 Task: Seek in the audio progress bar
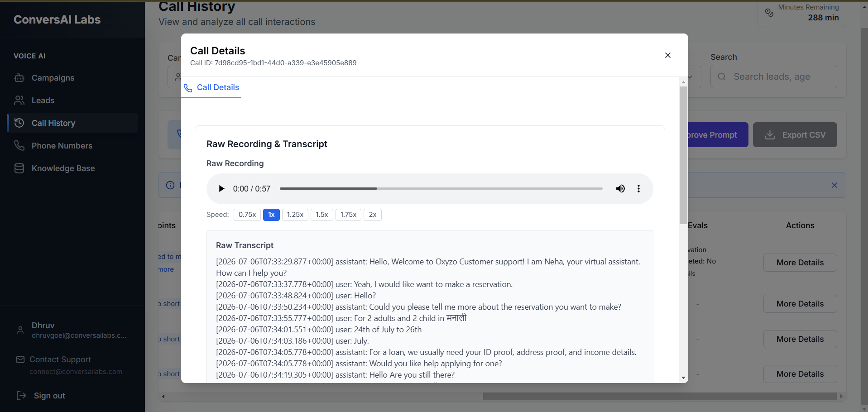441,189
